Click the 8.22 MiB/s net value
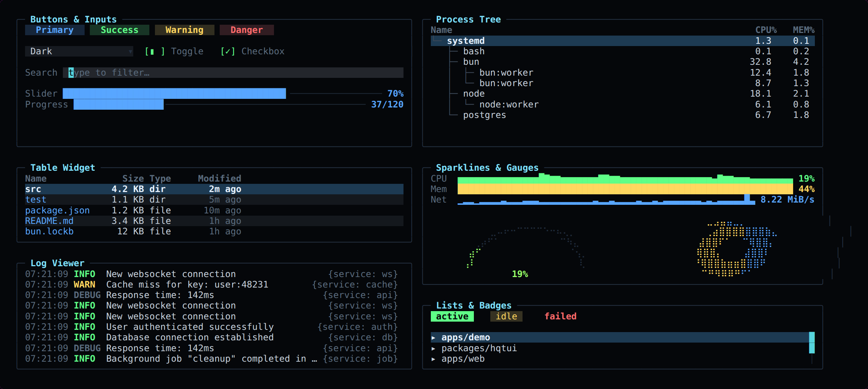Image resolution: width=868 pixels, height=389 pixels. (x=788, y=200)
